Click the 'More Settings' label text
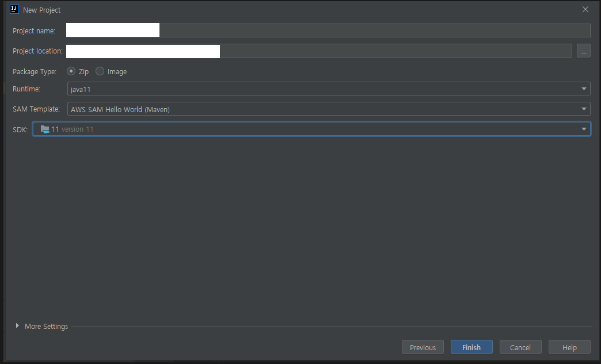 47,327
